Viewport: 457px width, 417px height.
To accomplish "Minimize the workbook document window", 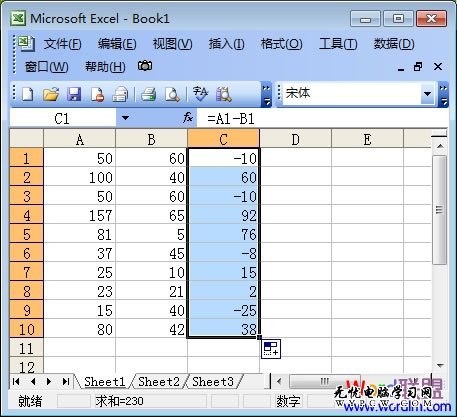I will 401,69.
